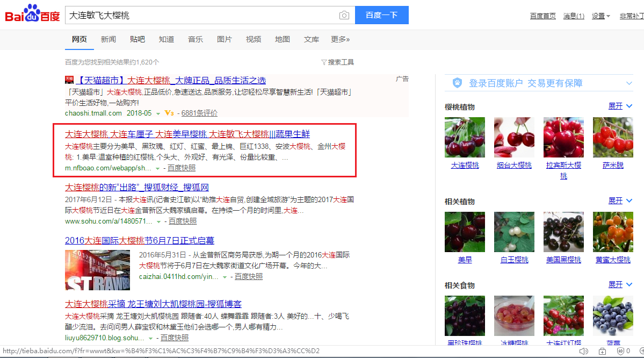Click the shield icon in login banner
The width and height of the screenshot is (644, 358).
pos(457,83)
